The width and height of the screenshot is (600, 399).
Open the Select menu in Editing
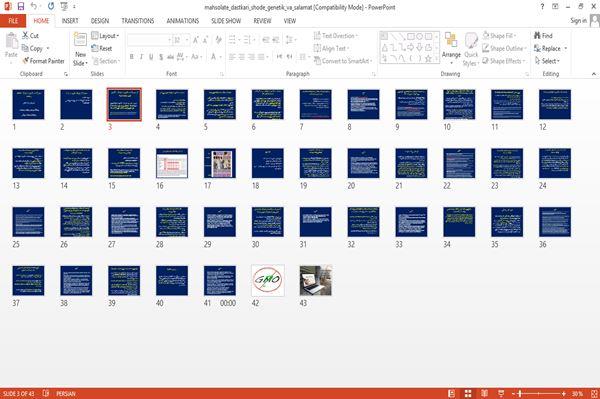pos(547,61)
